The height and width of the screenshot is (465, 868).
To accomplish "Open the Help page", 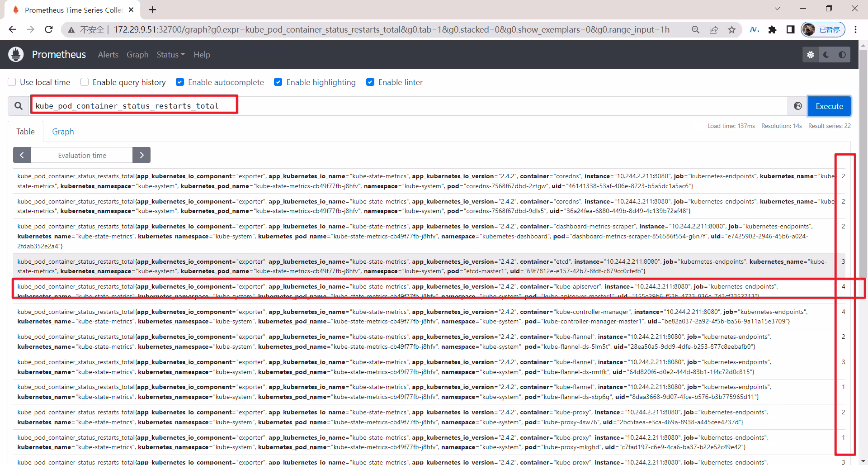I will (202, 55).
